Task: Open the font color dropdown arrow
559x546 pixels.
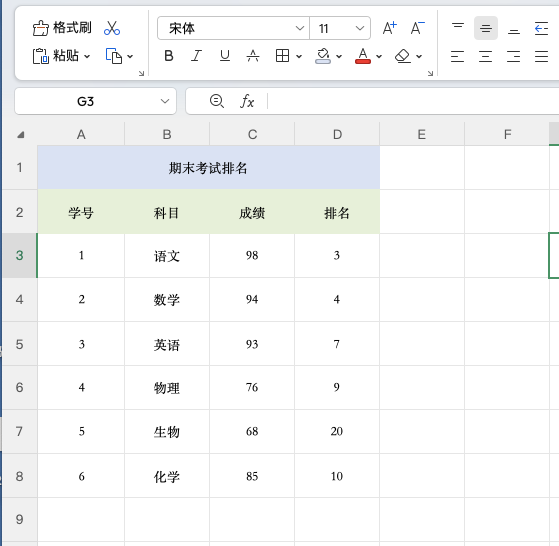Action: [x=379, y=56]
